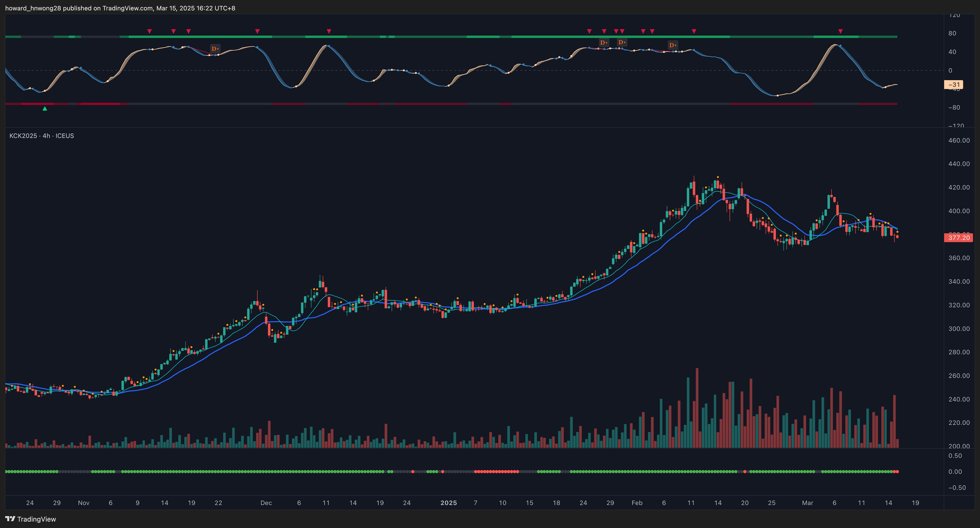Click the last red dot in bottom indicator row

tap(897, 471)
